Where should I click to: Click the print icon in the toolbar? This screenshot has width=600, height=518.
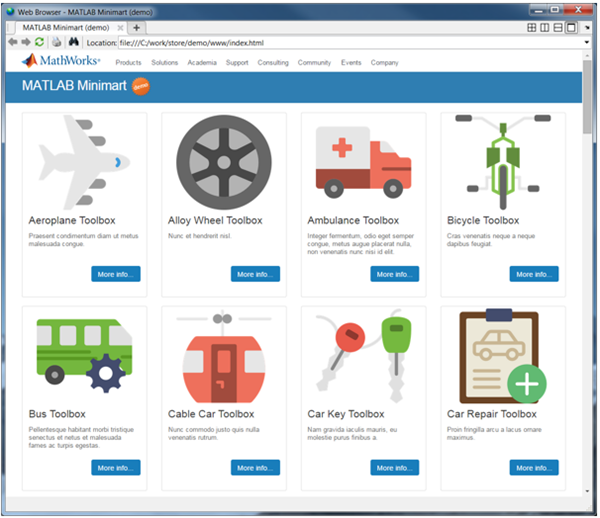coord(56,42)
